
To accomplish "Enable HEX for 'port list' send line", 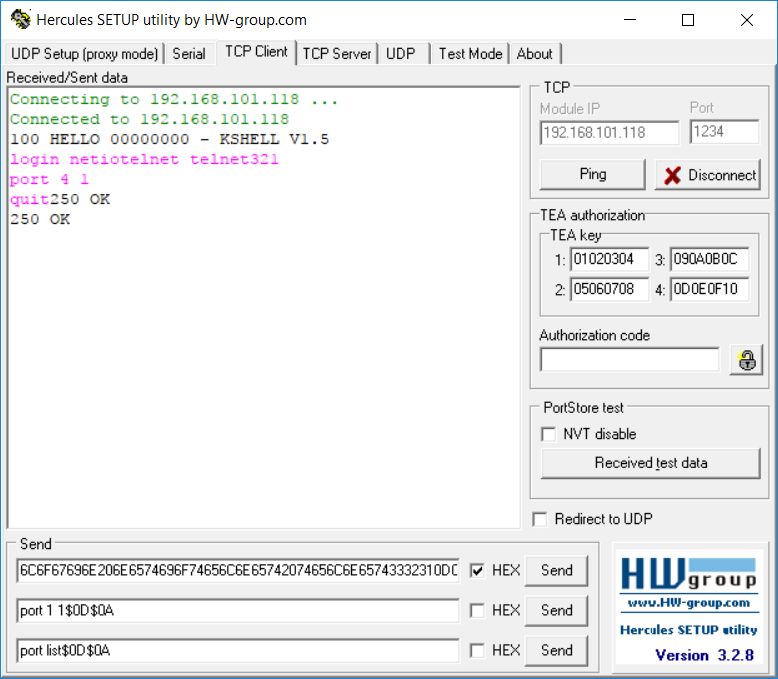I will [477, 650].
